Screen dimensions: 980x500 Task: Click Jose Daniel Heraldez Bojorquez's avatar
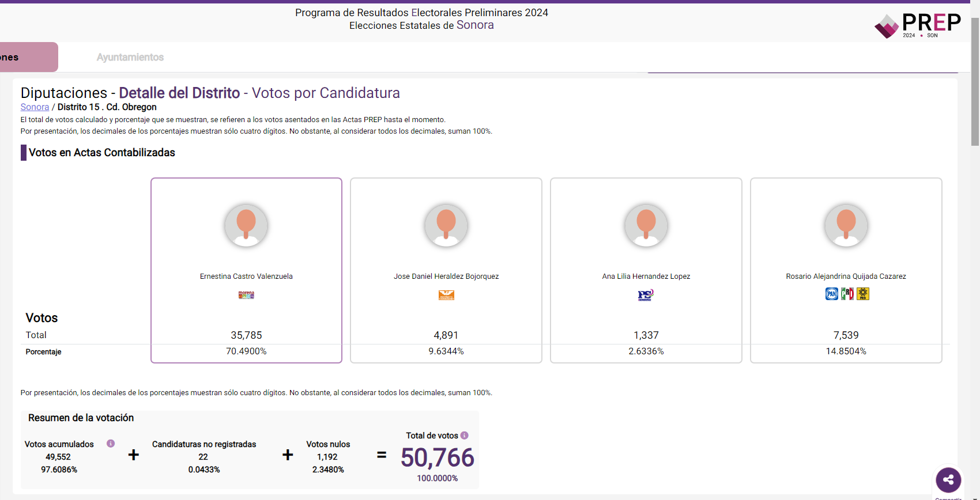pyautogui.click(x=446, y=225)
